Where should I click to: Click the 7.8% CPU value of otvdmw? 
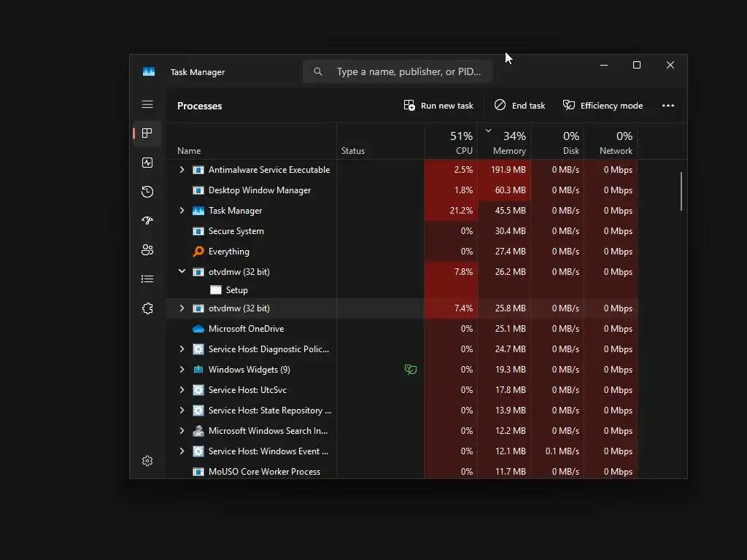pyautogui.click(x=463, y=272)
